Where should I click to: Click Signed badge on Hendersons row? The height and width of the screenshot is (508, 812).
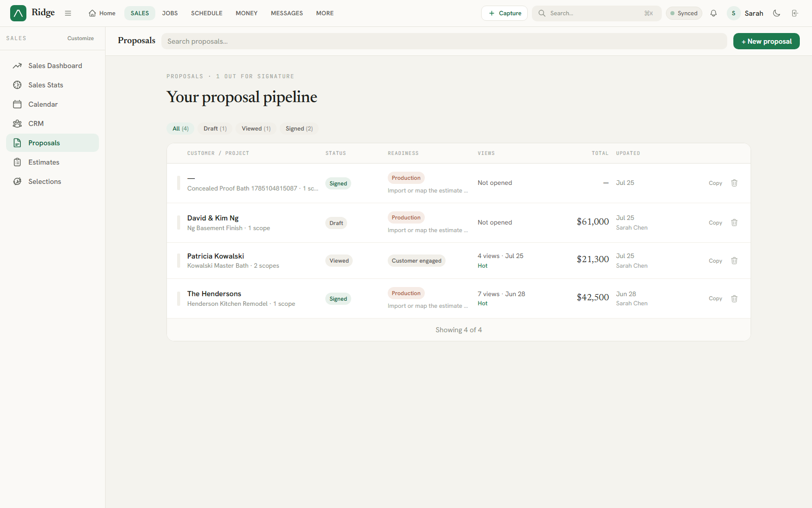coord(338,299)
